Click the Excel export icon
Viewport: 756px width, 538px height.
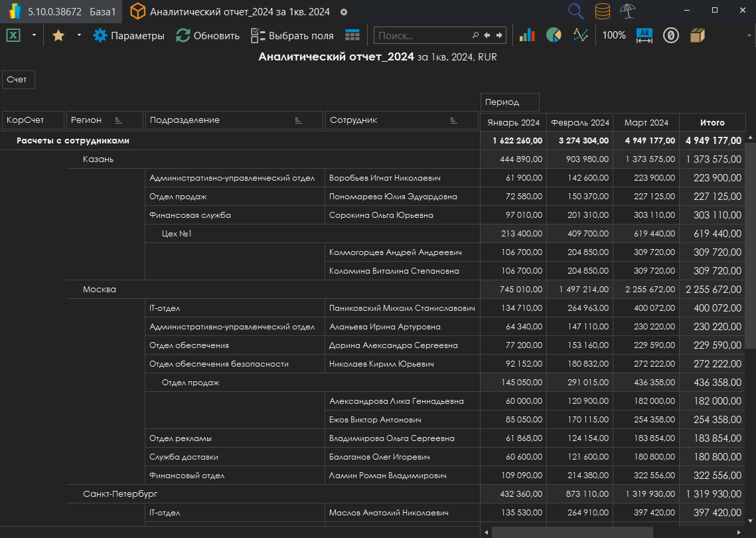pos(14,36)
